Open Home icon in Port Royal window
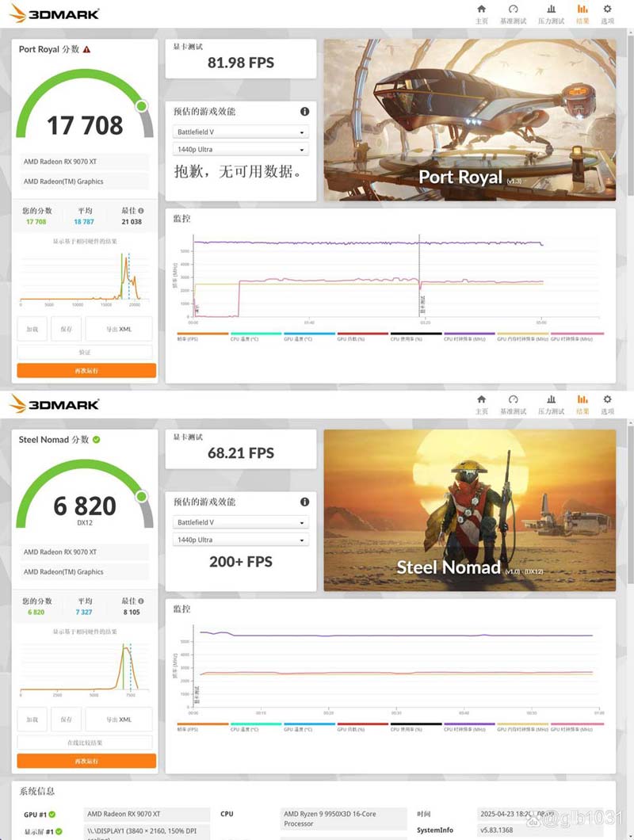Viewport: 634px width, 840px height. [x=481, y=9]
